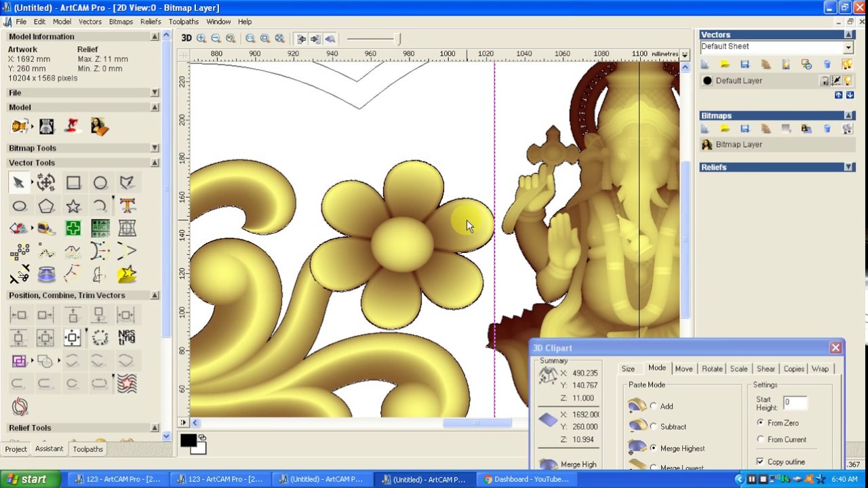Move Default Layer up with the blue arrow
The width and height of the screenshot is (868, 488).
(839, 96)
